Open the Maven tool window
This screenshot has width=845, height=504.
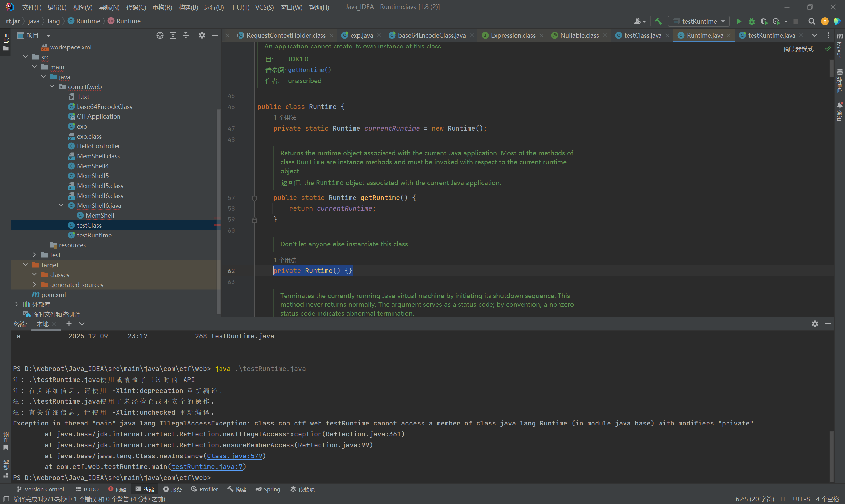[x=840, y=47]
